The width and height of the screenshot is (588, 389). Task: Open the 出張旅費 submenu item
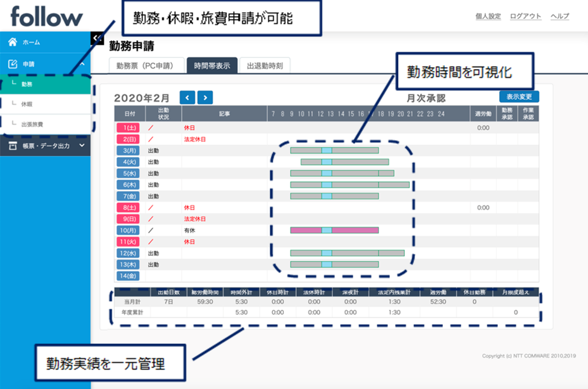pos(46,125)
